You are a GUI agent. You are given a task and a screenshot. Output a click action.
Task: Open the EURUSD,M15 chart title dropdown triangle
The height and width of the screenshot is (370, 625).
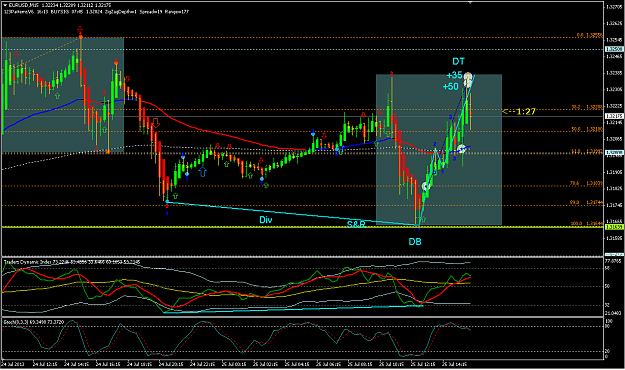pyautogui.click(x=5, y=5)
